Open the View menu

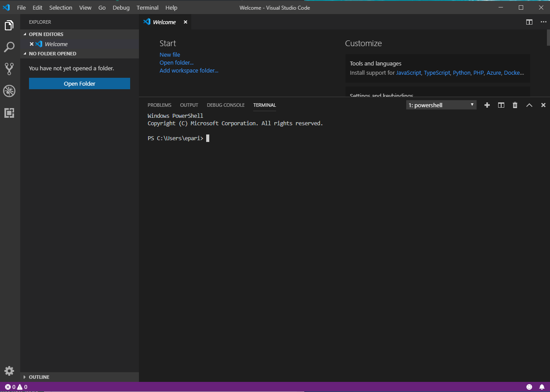(x=85, y=7)
